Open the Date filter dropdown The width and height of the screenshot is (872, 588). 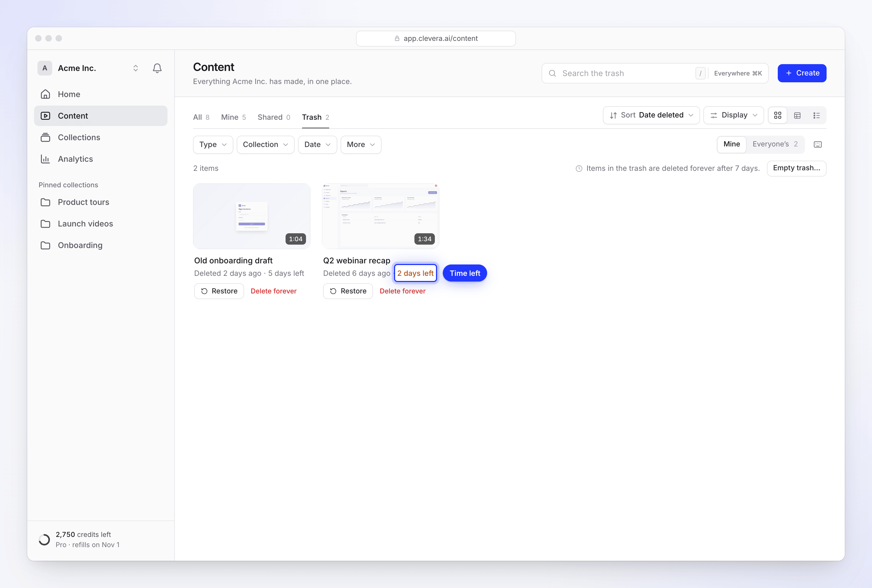[317, 144]
